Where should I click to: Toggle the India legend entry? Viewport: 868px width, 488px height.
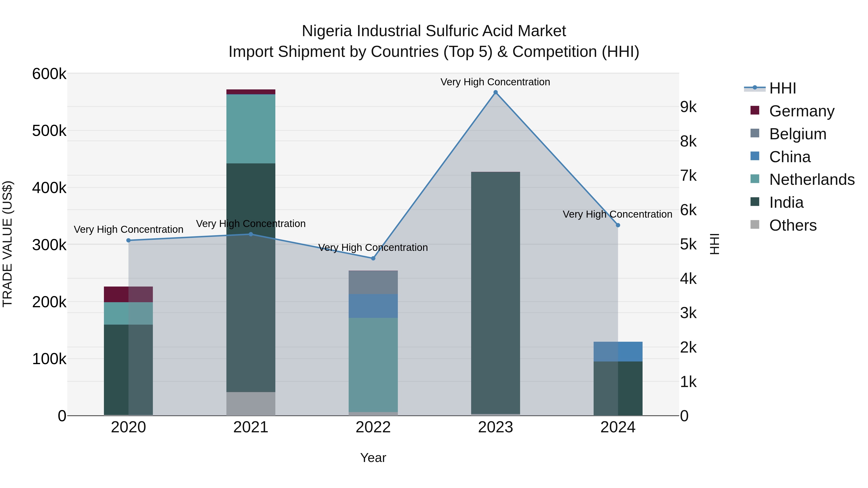tap(777, 202)
